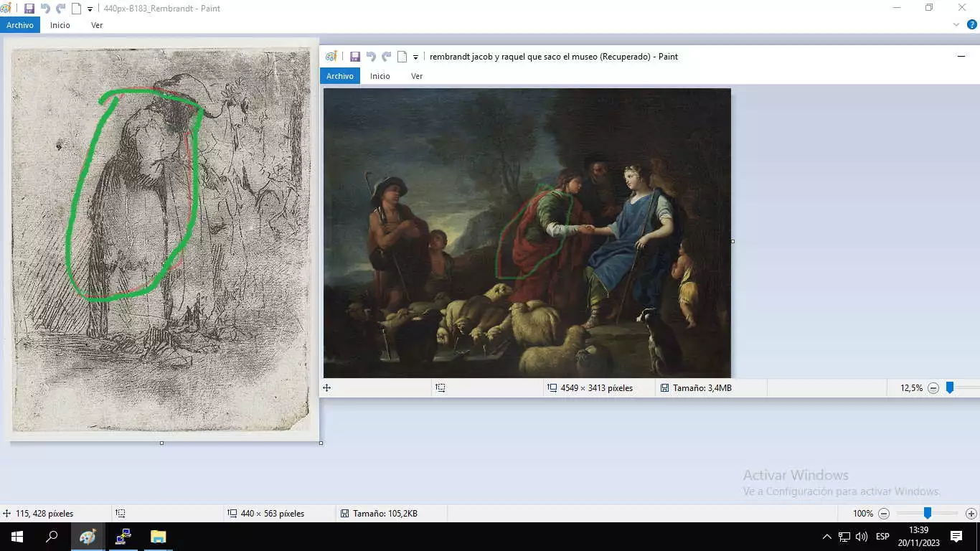
Task: Click Paint icon in the taskbar
Action: point(87,537)
